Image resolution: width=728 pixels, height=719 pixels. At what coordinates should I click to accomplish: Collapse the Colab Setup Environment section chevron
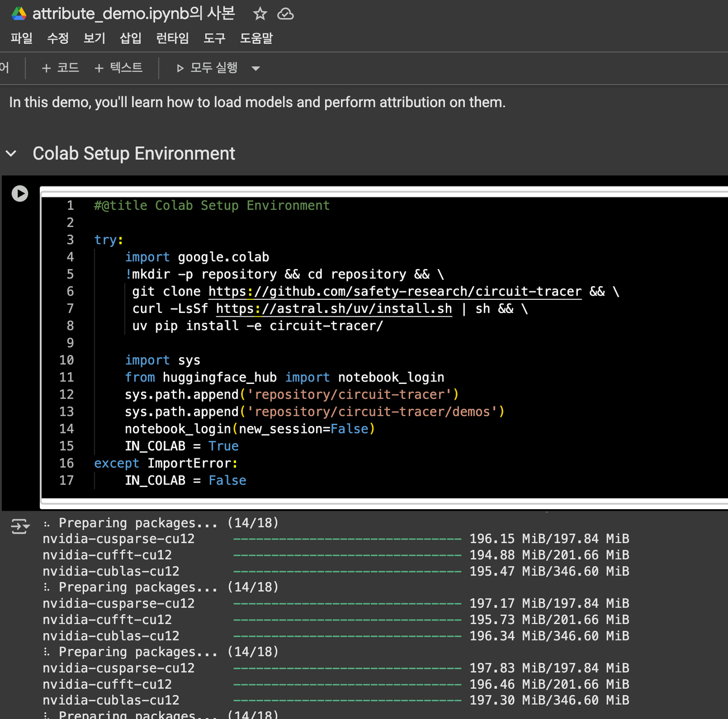click(x=11, y=154)
